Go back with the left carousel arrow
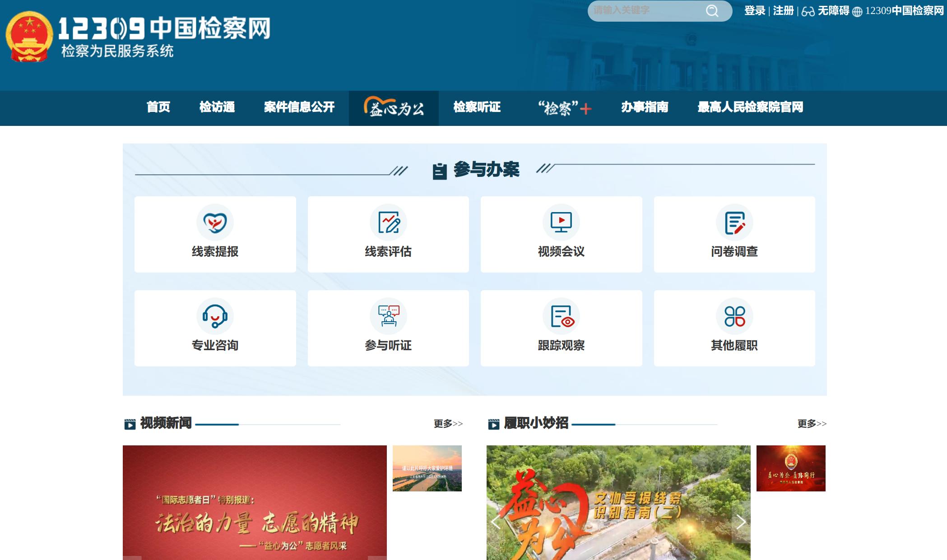947x560 pixels. pyautogui.click(x=496, y=522)
